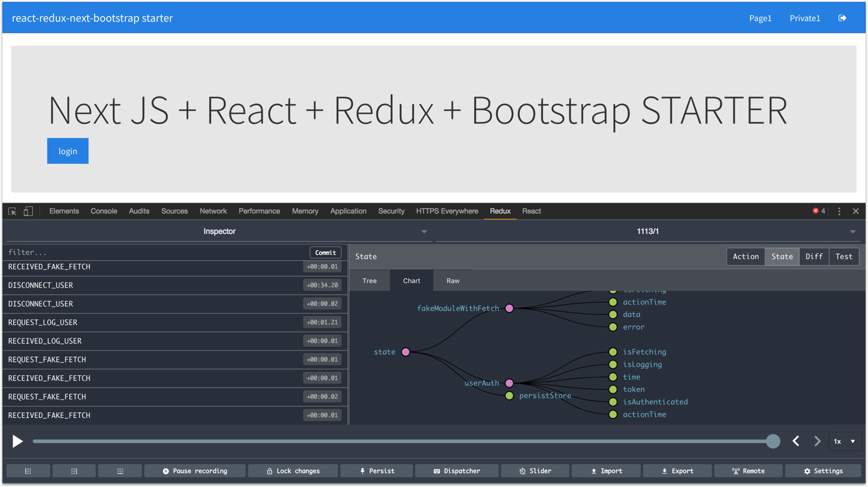
Task: Open the Inspector monitor dropdown
Action: pyautogui.click(x=218, y=232)
